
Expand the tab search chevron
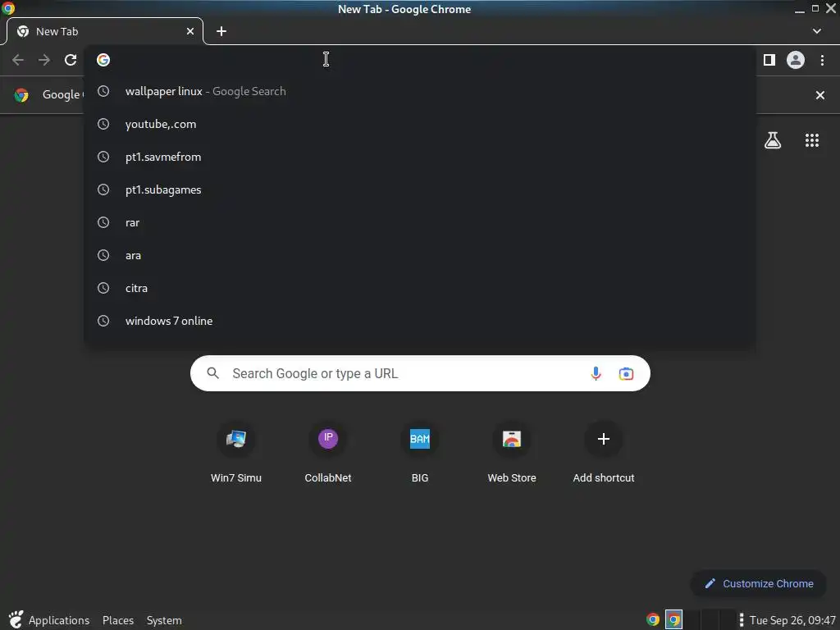tap(817, 32)
